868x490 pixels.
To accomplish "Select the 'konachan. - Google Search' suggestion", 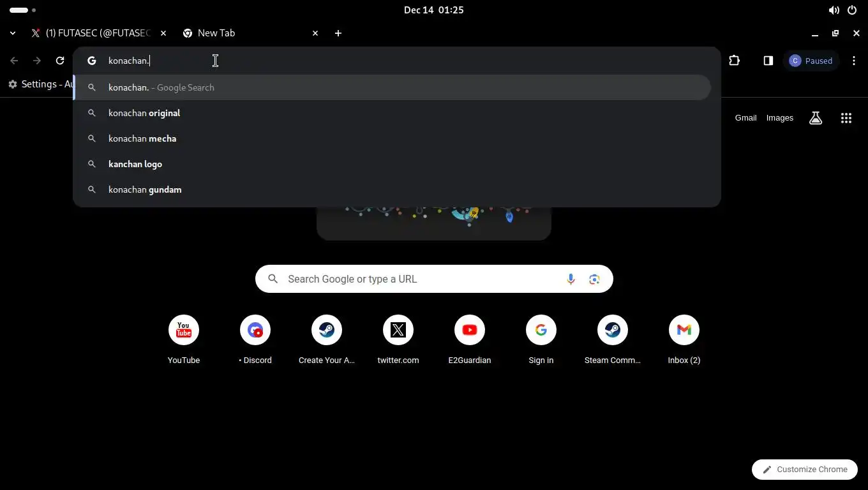I will [x=392, y=87].
